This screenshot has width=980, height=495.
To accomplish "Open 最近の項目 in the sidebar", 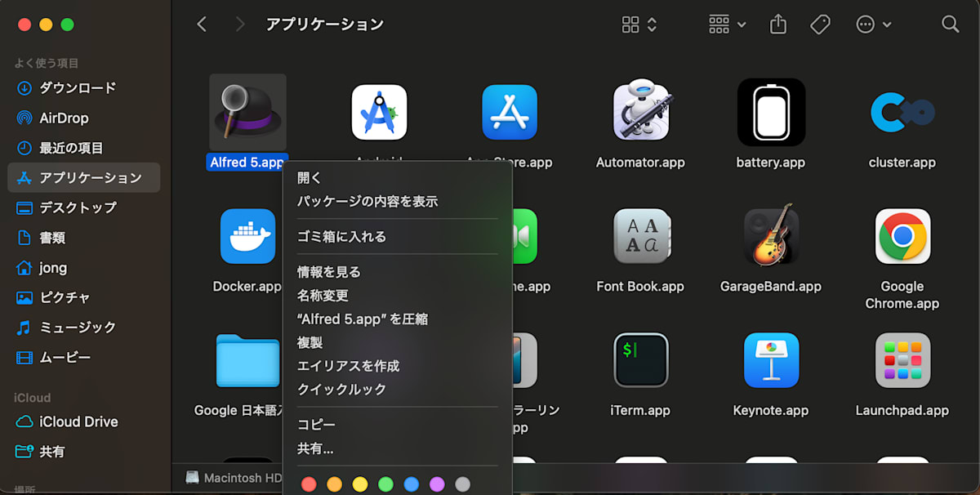I will [84, 148].
